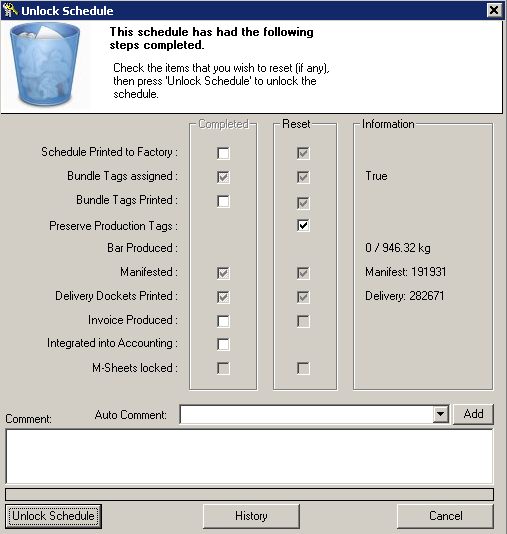Toggle Delivery Dockets Printed reset checkbox
This screenshot has width=507, height=534.
(x=303, y=297)
